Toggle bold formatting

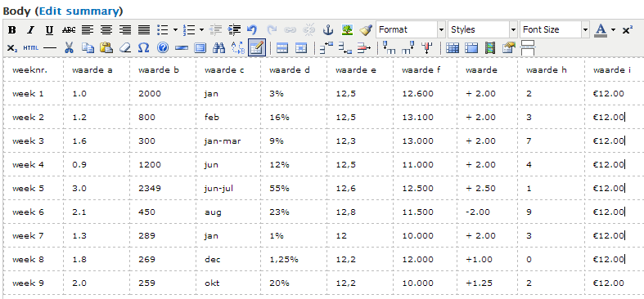coord(12,30)
